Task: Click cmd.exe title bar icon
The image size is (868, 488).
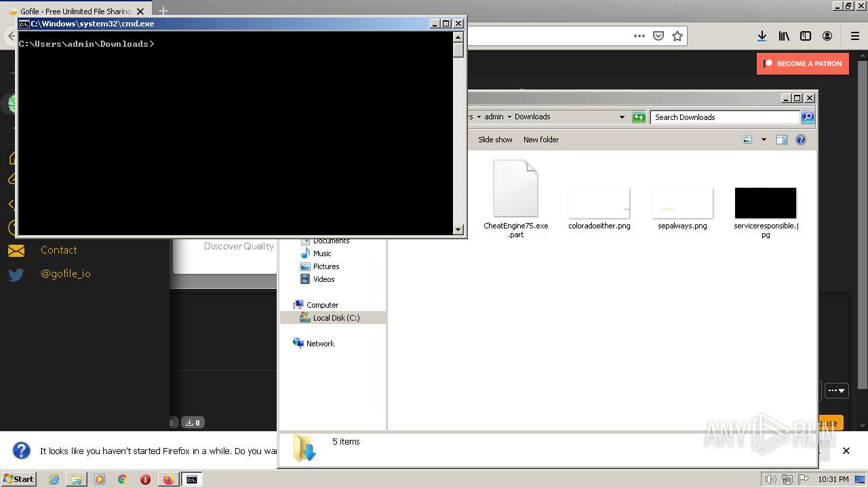Action: tap(24, 24)
